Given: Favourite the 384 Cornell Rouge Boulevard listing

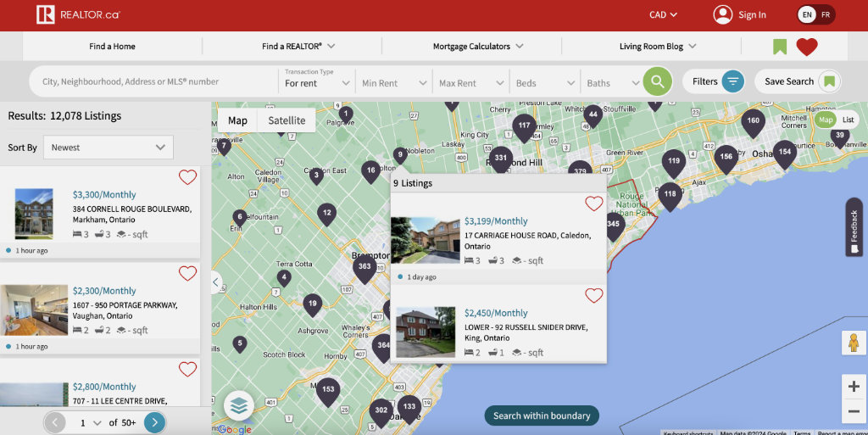Looking at the screenshot, I should 187,177.
